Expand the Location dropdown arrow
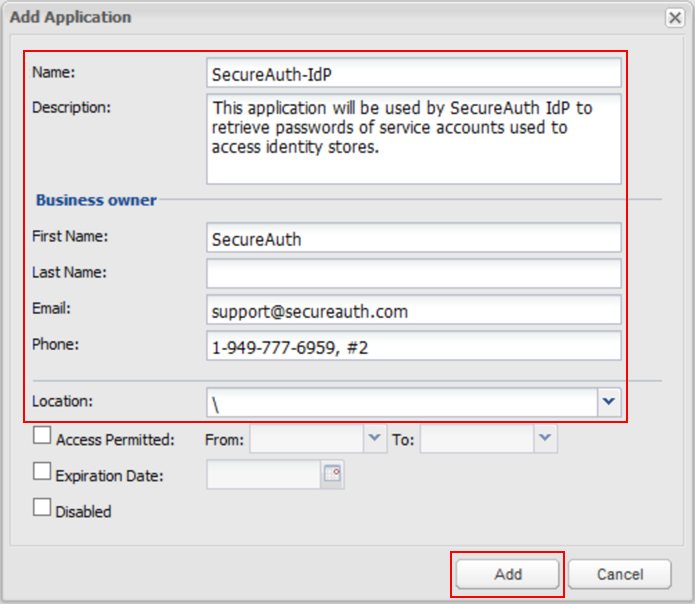The height and width of the screenshot is (604, 695). 609,402
